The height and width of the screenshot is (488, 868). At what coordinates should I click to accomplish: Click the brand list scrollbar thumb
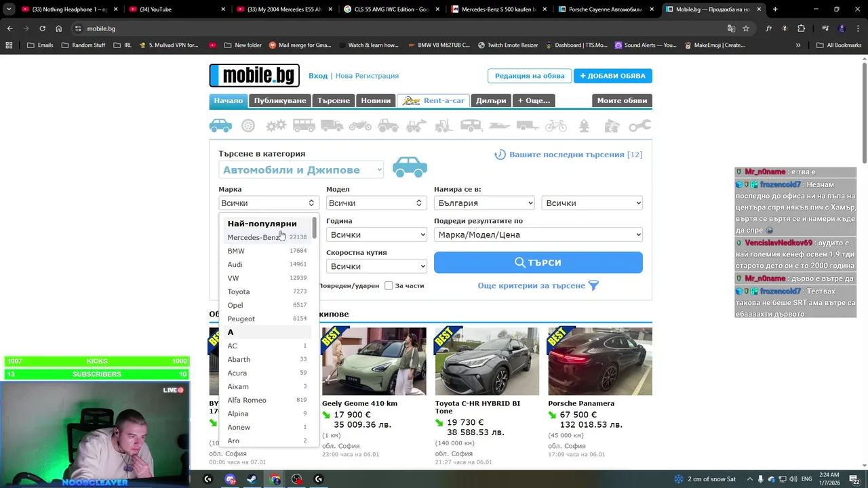tap(314, 228)
